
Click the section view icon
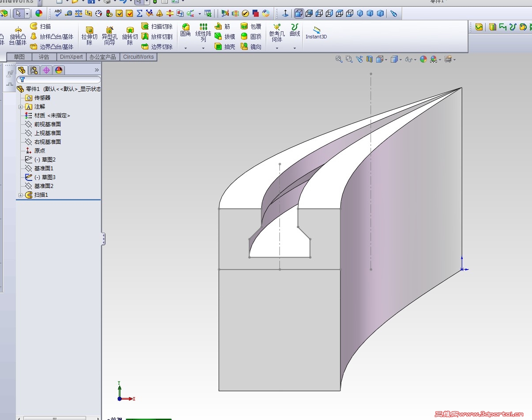[370, 59]
